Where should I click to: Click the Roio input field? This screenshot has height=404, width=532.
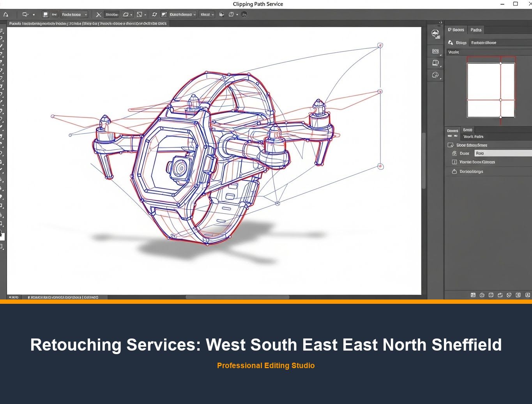point(502,153)
